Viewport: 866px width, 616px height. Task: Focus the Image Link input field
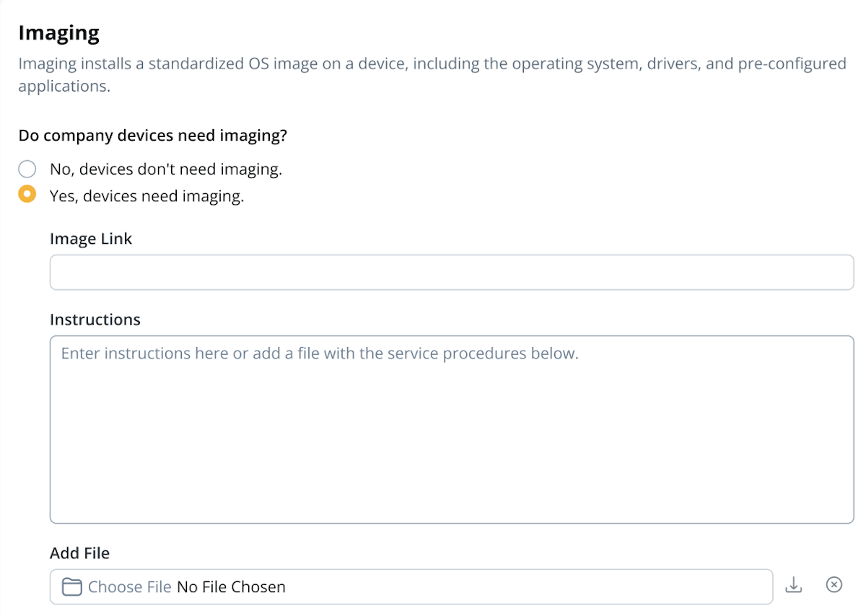tap(451, 273)
